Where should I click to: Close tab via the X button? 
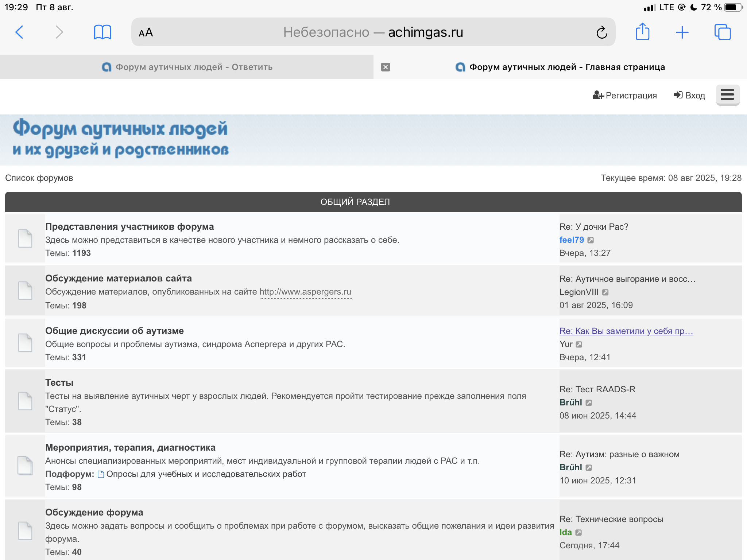tap(386, 67)
